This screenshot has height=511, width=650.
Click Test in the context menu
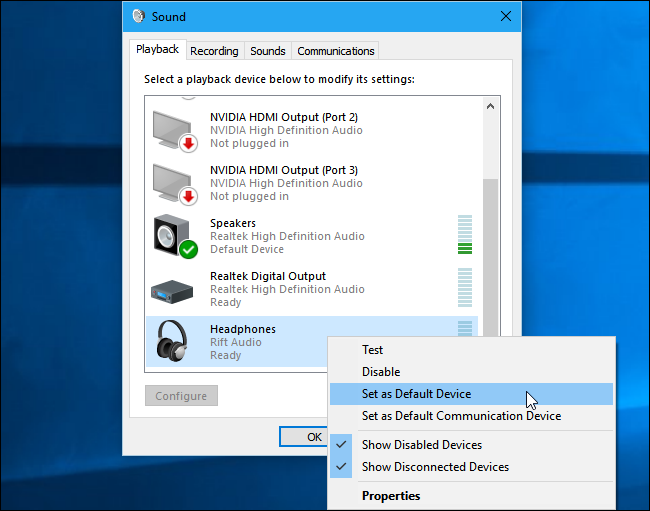372,350
